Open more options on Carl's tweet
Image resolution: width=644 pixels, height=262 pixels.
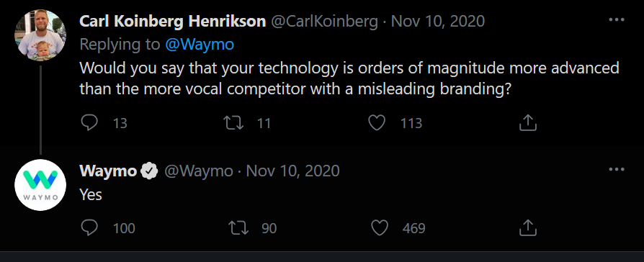click(x=616, y=19)
